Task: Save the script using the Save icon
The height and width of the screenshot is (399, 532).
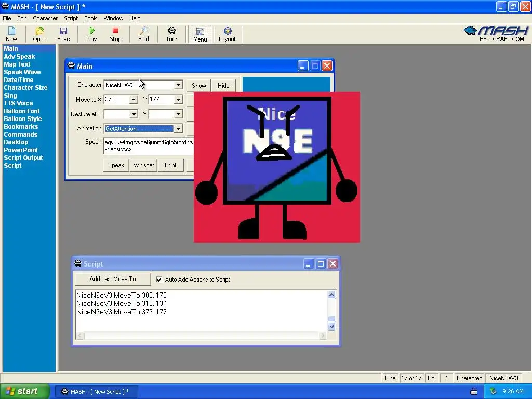Action: click(x=63, y=34)
